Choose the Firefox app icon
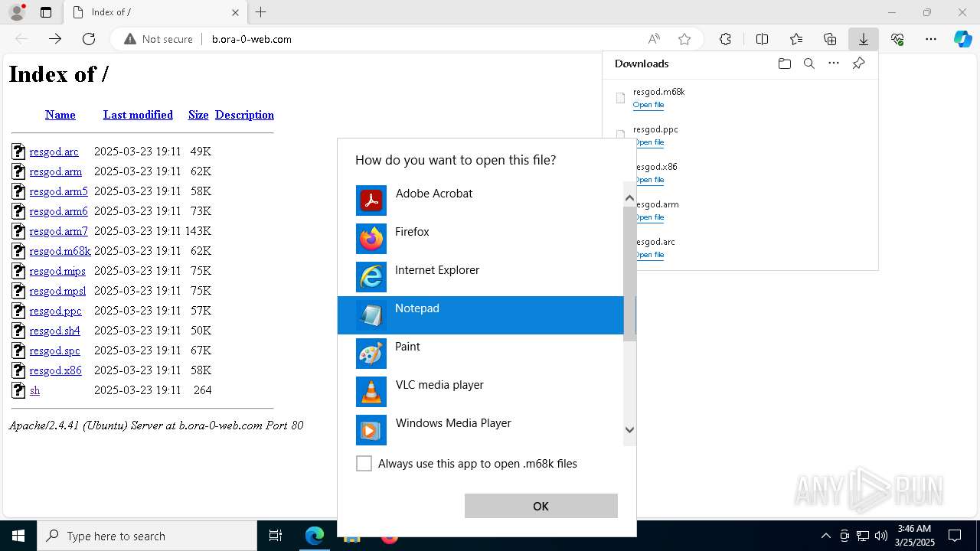980x551 pixels. pos(371,239)
